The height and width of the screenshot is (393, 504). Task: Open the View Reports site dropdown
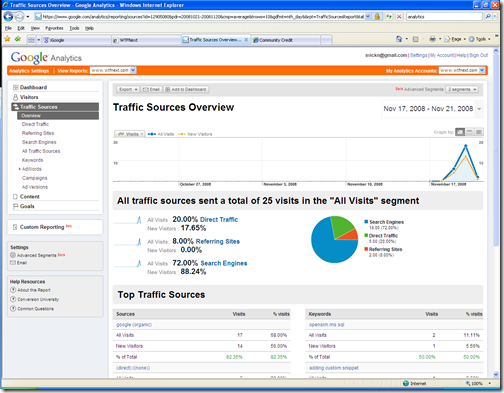tap(113, 70)
